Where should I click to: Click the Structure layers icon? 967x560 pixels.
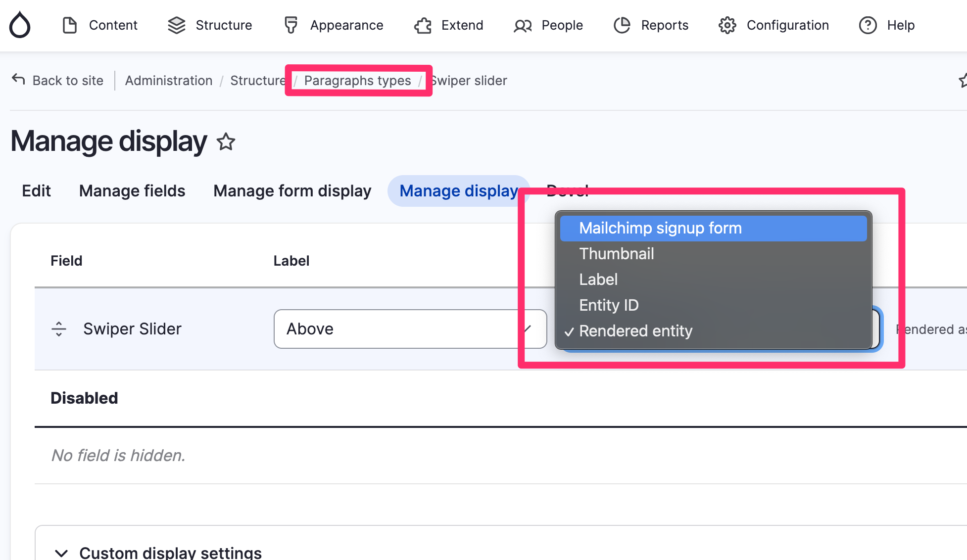click(176, 25)
